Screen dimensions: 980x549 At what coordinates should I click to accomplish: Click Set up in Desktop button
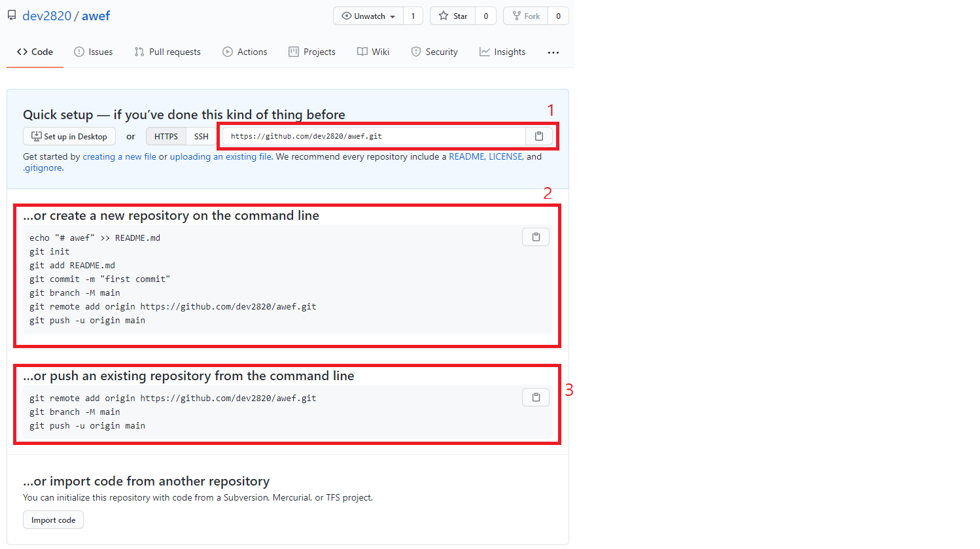tap(69, 136)
